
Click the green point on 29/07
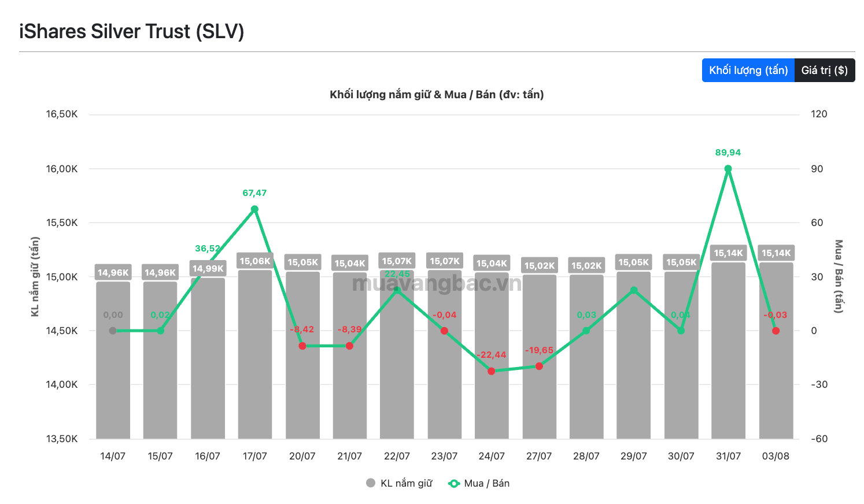634,290
